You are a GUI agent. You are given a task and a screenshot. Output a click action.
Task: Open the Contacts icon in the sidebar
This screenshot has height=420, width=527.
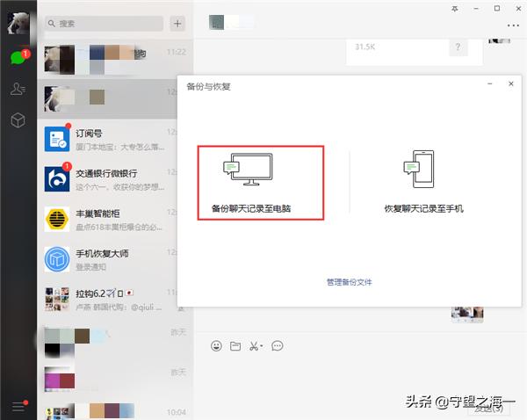tap(18, 89)
